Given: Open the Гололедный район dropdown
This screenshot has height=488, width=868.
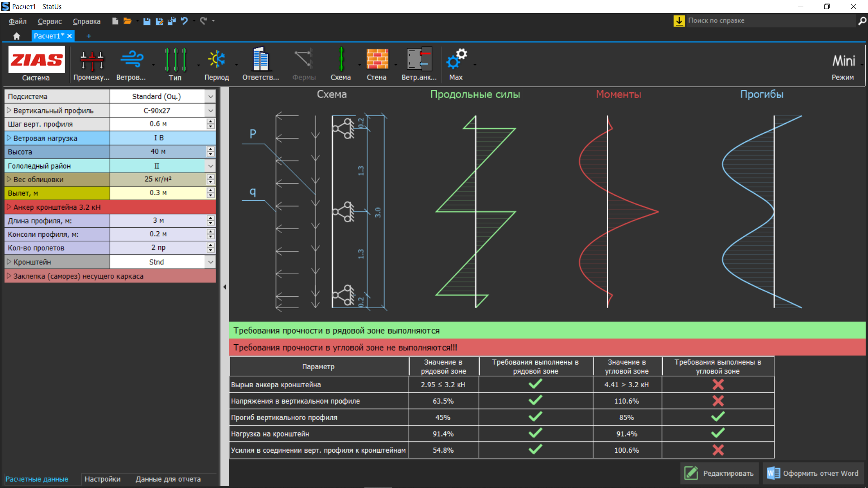Looking at the screenshot, I should click(210, 166).
